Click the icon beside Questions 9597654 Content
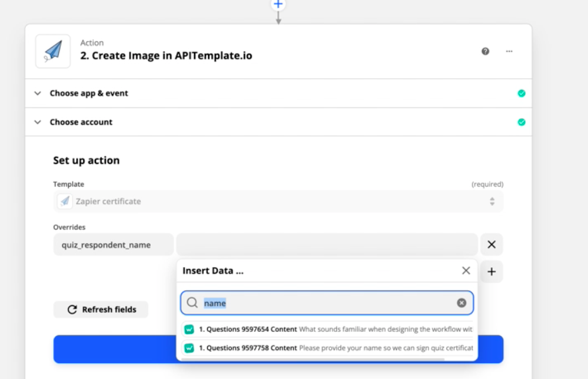Viewport: 588px width, 379px height. (189, 329)
